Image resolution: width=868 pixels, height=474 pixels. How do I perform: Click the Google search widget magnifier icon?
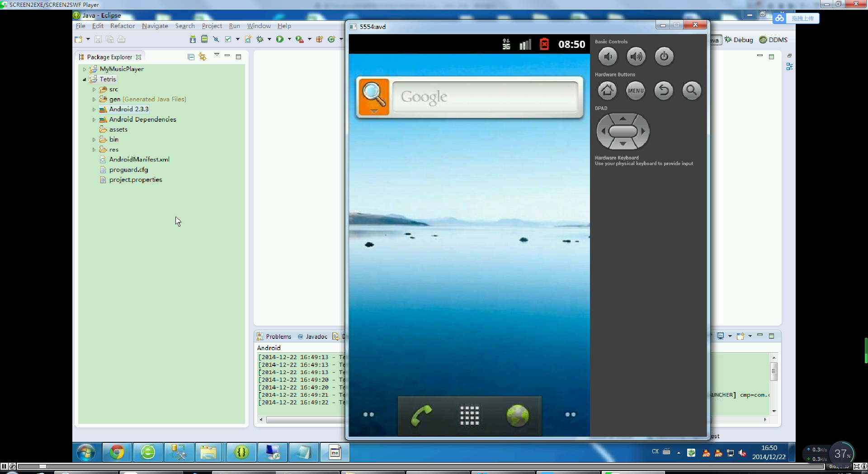click(x=373, y=97)
